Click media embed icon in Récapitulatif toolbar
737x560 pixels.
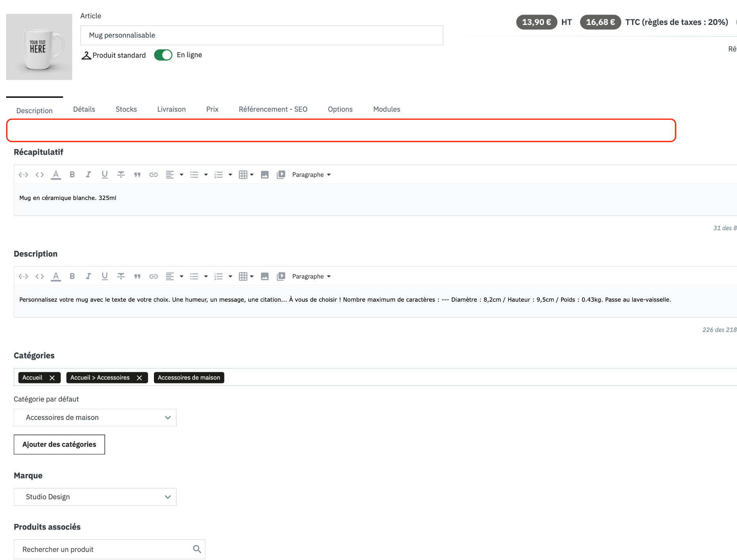coord(281,175)
